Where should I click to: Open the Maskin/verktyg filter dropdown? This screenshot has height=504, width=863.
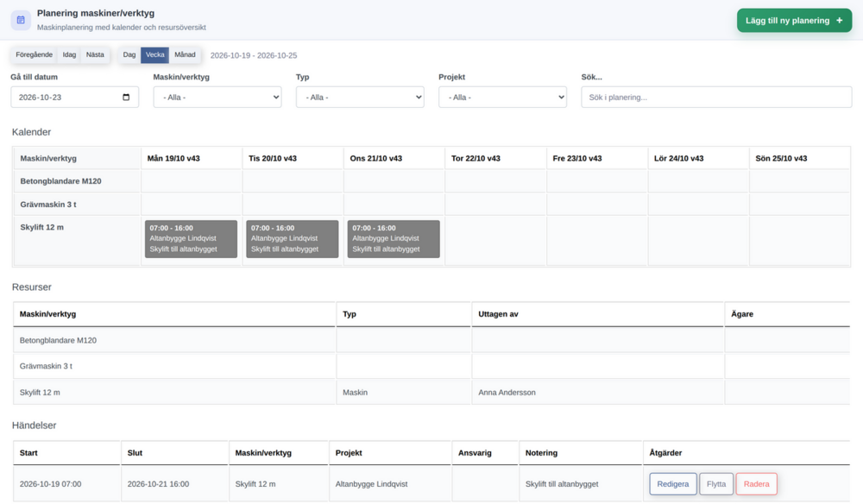tap(217, 98)
